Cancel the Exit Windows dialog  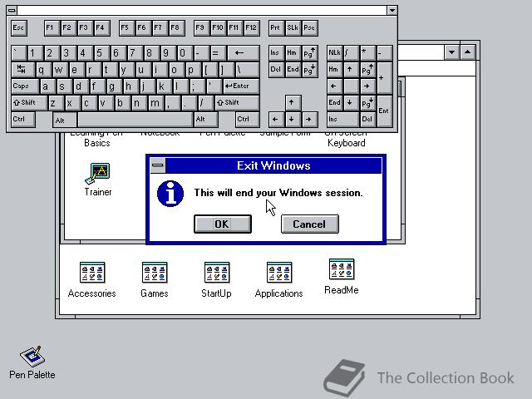[x=309, y=224]
